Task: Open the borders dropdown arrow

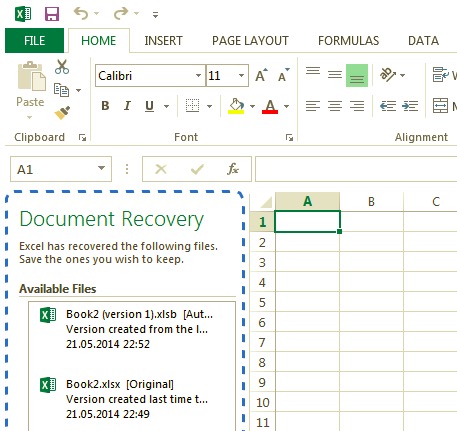Action: (x=209, y=107)
